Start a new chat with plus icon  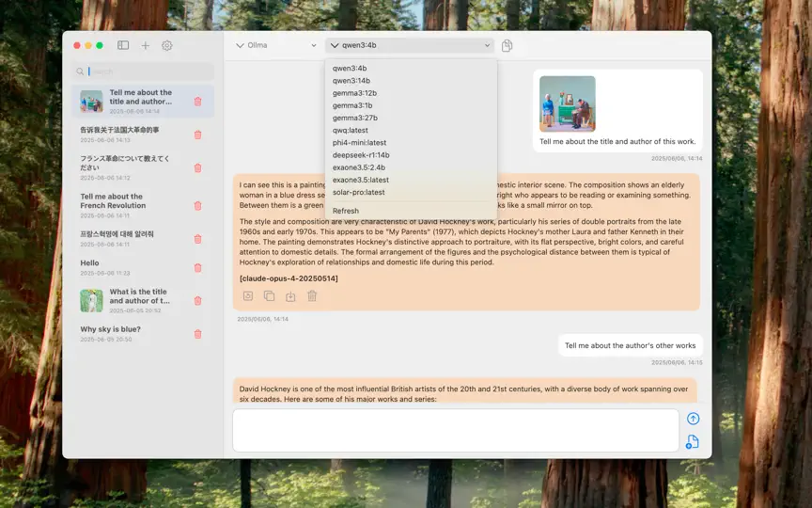[146, 45]
